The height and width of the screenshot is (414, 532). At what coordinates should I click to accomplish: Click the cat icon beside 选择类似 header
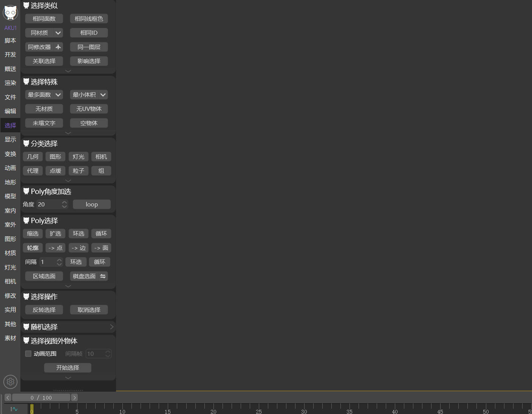click(x=26, y=5)
